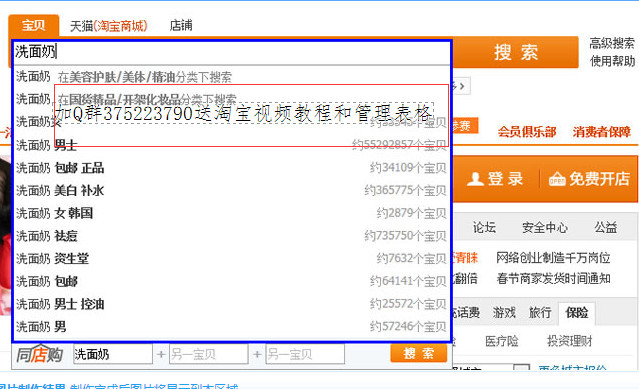Choose the last suggestion 洗面奶 男
The width and height of the screenshot is (639, 389).
[231, 327]
